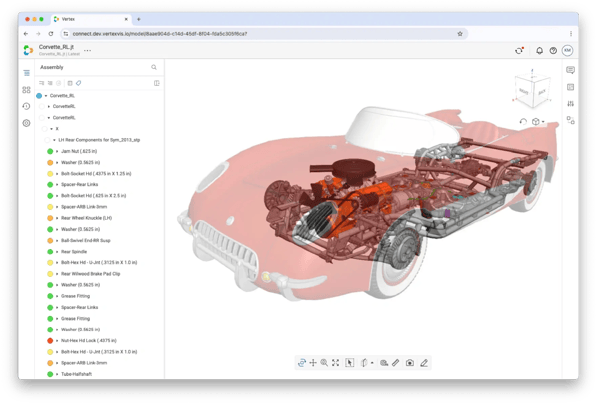Open a new browser tab with plus
This screenshot has height=406, width=600.
point(139,19)
